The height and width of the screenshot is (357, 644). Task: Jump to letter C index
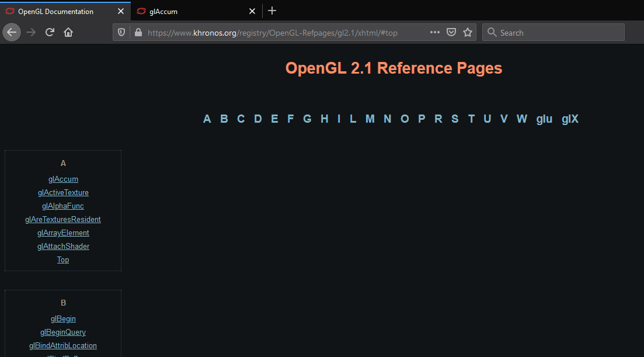pyautogui.click(x=241, y=119)
